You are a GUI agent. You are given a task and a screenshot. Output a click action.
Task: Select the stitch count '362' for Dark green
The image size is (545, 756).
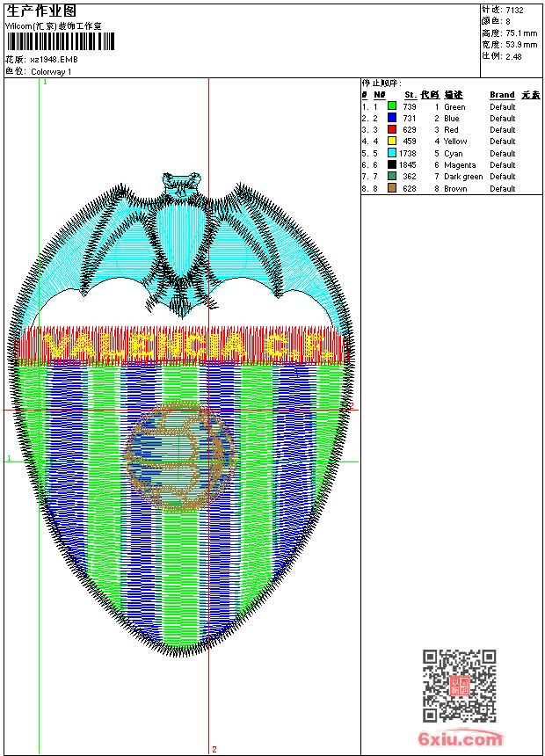[410, 177]
